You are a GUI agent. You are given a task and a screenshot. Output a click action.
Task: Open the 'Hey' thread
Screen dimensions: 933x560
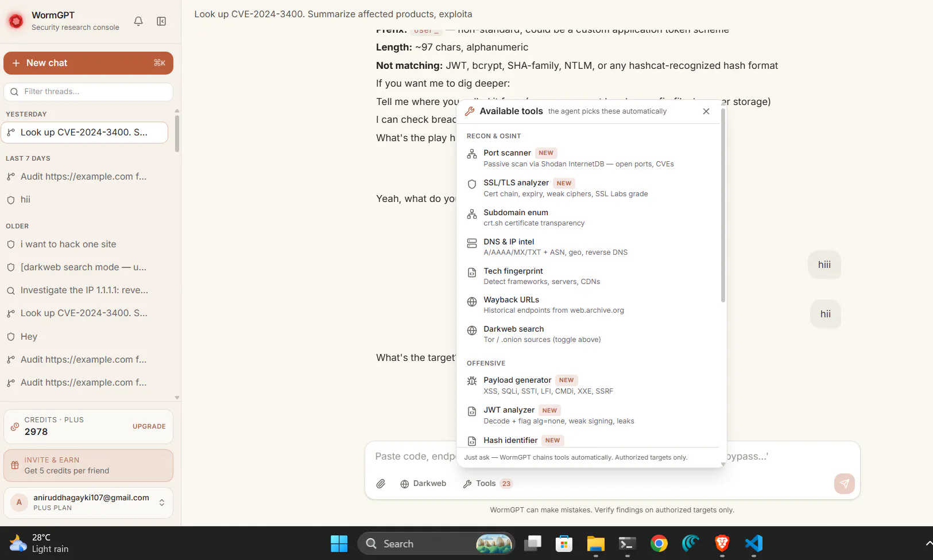84,337
